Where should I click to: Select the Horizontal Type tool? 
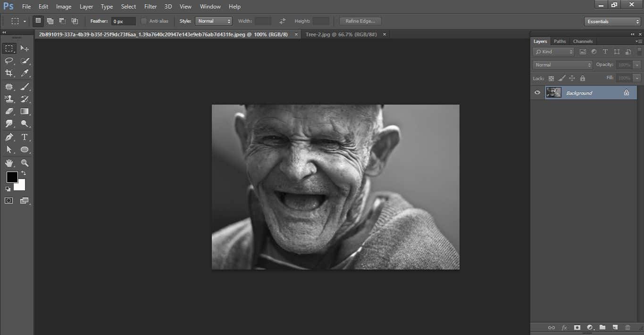25,137
